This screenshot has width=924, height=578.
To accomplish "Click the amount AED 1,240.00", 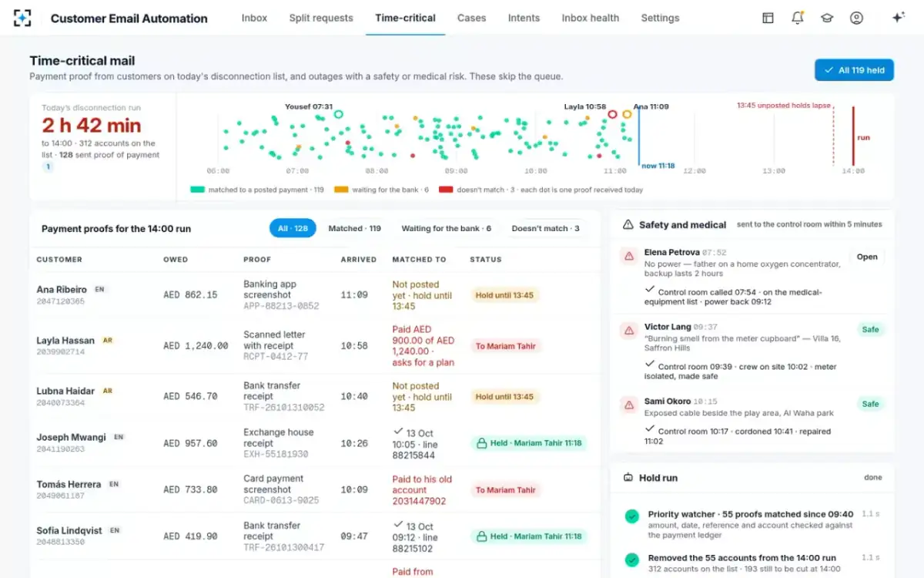I will (196, 346).
